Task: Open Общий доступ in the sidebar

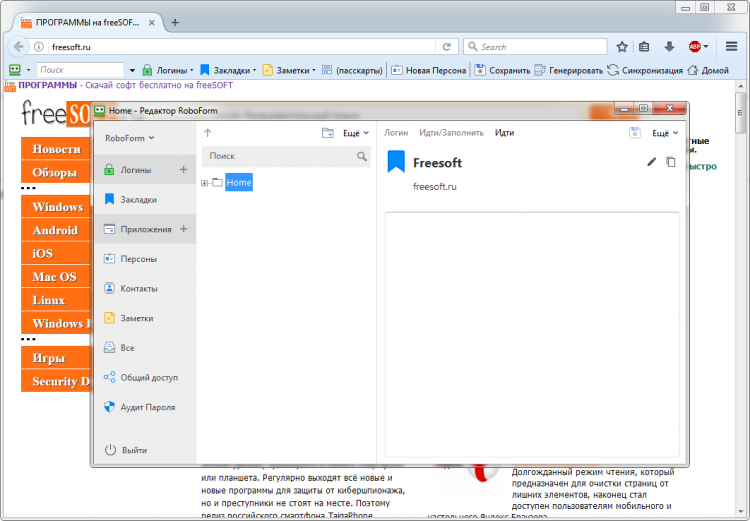Action: point(145,377)
